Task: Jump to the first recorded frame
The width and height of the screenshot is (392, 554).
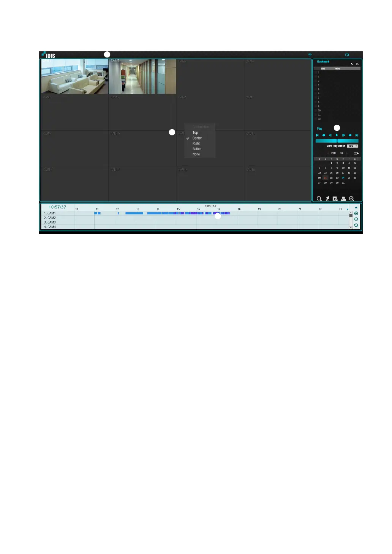Action: (317, 135)
